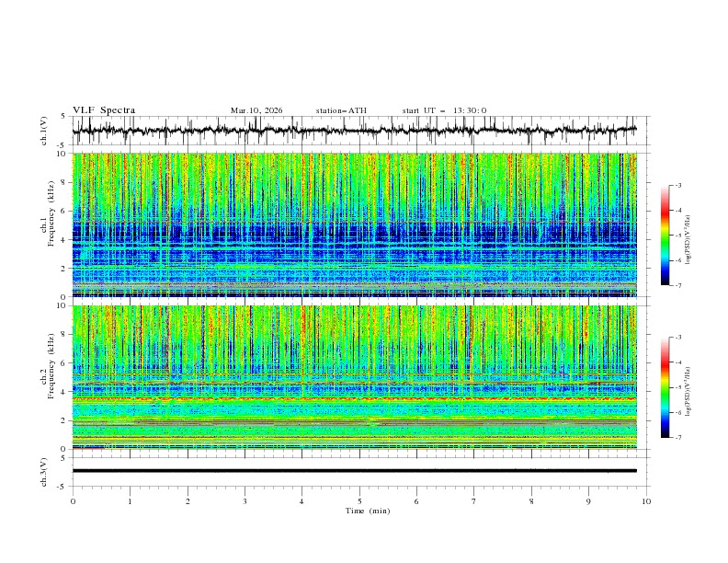Click the ch.2 "Frequency (kHz)" axis label
The height and width of the screenshot is (563, 728).
click(x=51, y=366)
